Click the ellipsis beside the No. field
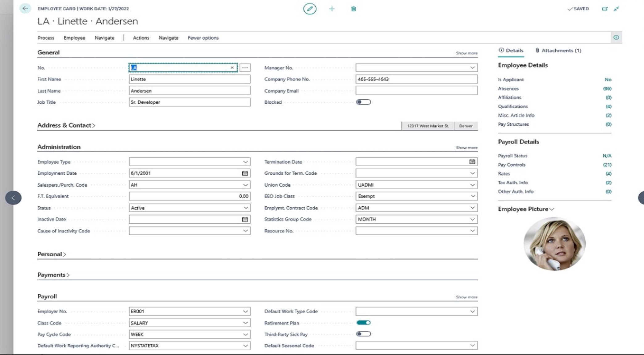The width and height of the screenshot is (644, 355). (244, 68)
